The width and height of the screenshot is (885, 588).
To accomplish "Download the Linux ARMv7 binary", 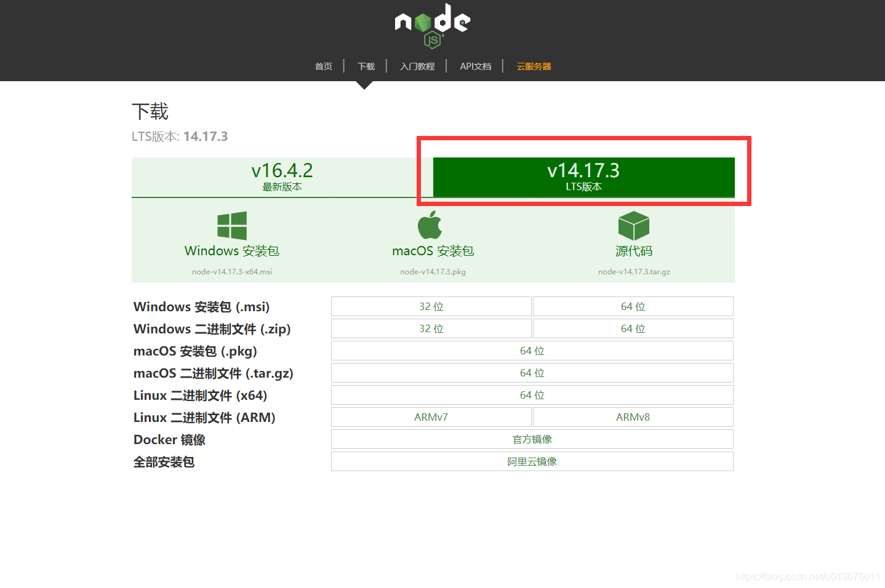I will 431,417.
